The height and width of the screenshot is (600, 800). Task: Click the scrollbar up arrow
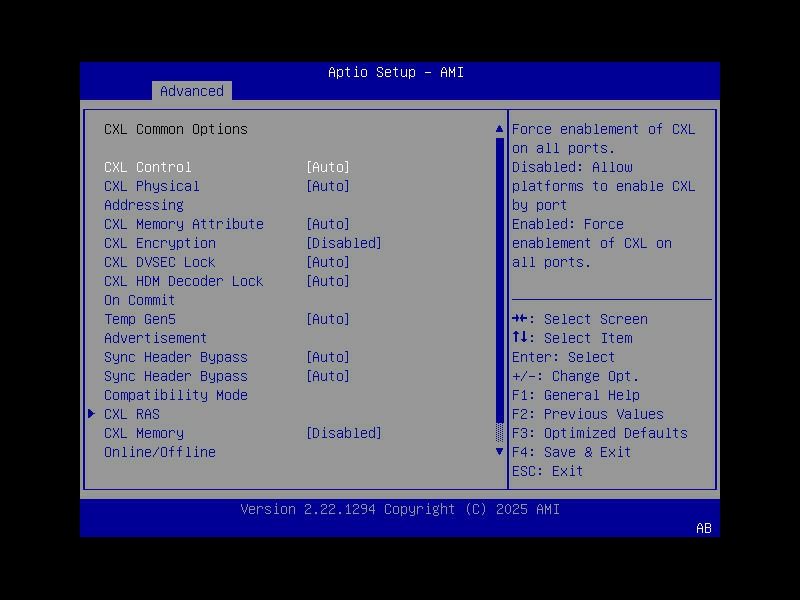pyautogui.click(x=499, y=129)
